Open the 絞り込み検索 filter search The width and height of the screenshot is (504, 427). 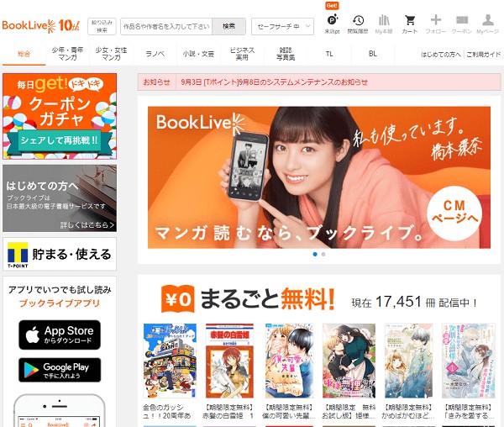[102, 26]
